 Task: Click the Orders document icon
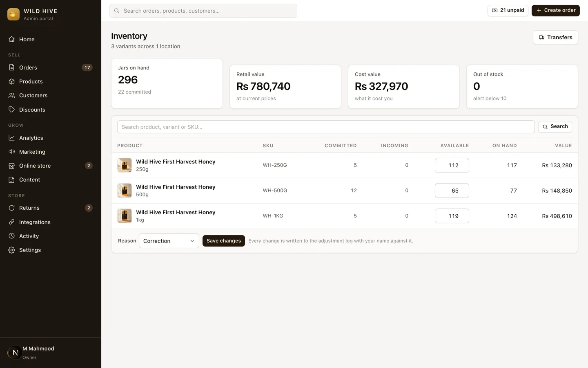(x=12, y=67)
